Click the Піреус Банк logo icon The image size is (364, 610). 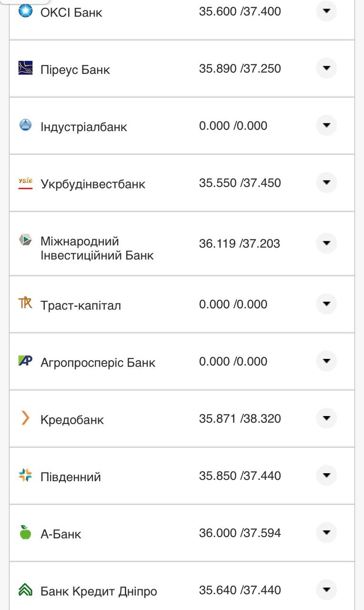pos(25,68)
